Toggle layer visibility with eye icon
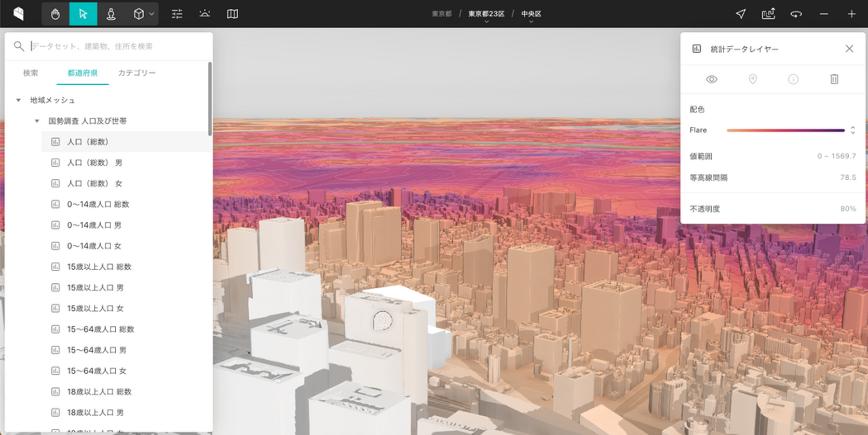The width and height of the screenshot is (868, 435). pos(712,79)
